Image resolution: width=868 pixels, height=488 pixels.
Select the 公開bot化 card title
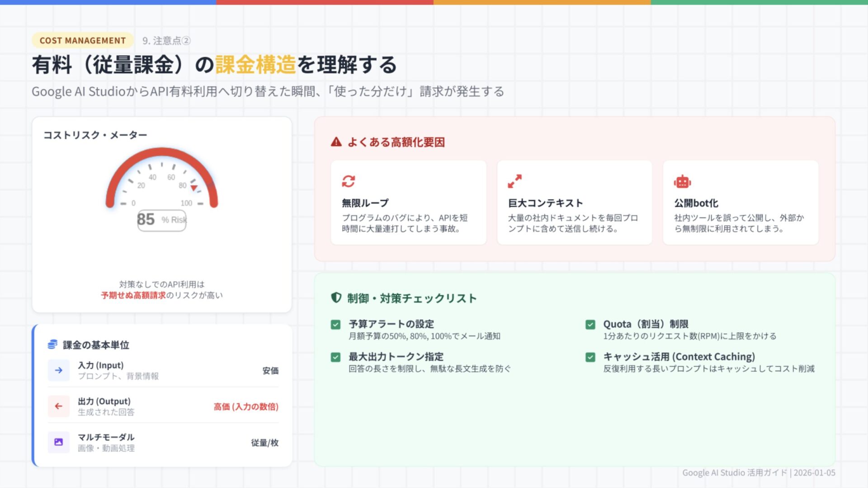(x=696, y=203)
